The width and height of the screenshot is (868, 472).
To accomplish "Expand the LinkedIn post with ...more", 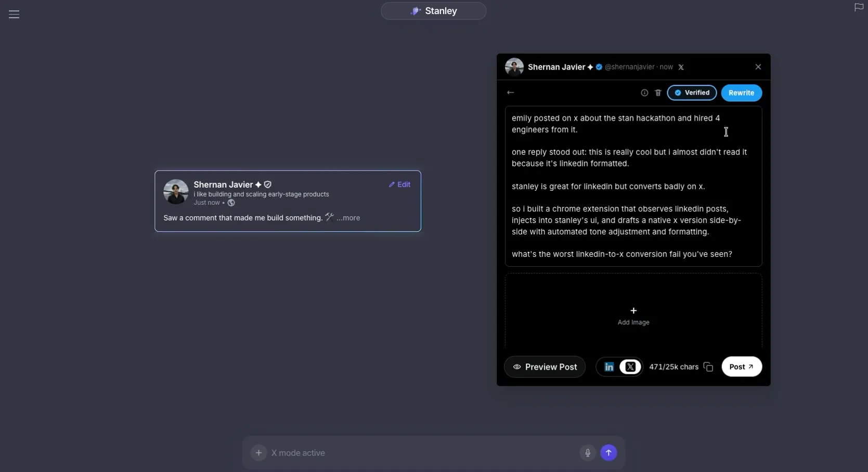I will tap(348, 218).
